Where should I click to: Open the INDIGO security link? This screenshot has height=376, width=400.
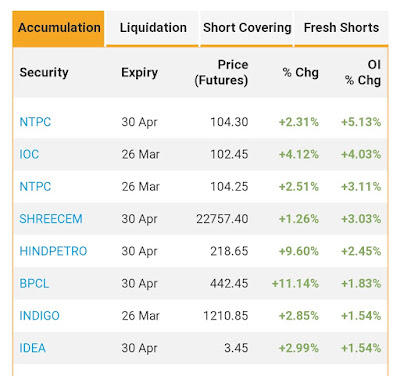tap(40, 316)
